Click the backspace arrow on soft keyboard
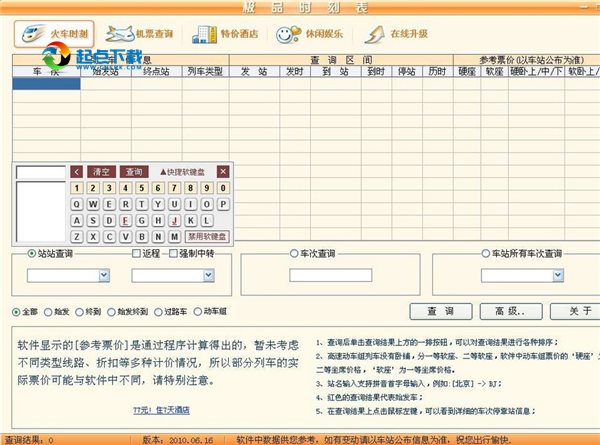Screen dimensions: 600x445 click(77, 171)
